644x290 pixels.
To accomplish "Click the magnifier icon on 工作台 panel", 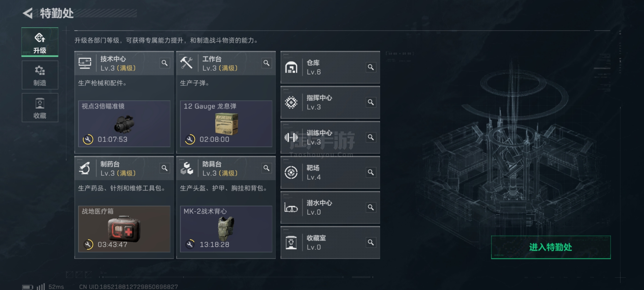I will tap(266, 63).
